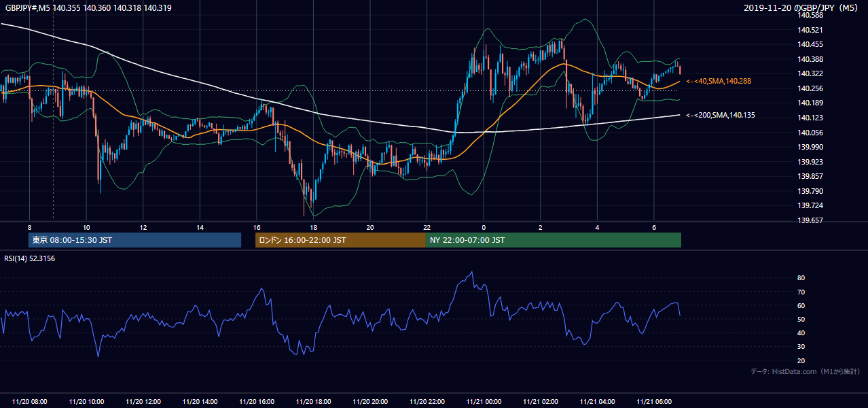
Task: Click hour label 16 under the price chart
Action: pos(257,227)
